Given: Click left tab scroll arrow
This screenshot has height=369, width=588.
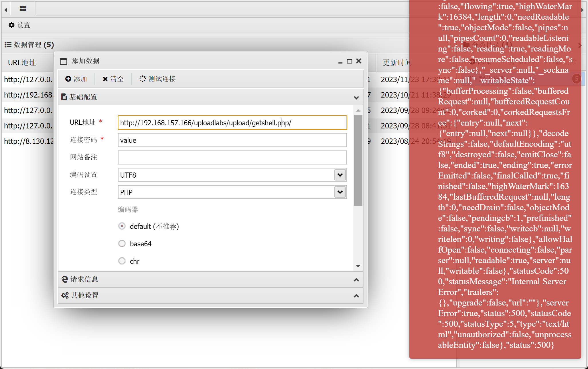Looking at the screenshot, I should (6, 10).
